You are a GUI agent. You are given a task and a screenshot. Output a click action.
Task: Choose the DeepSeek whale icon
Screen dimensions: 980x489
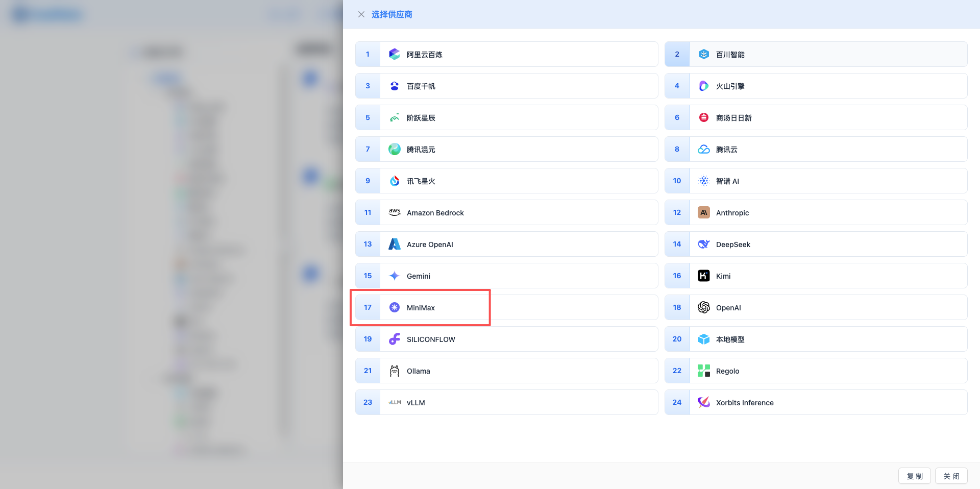703,244
